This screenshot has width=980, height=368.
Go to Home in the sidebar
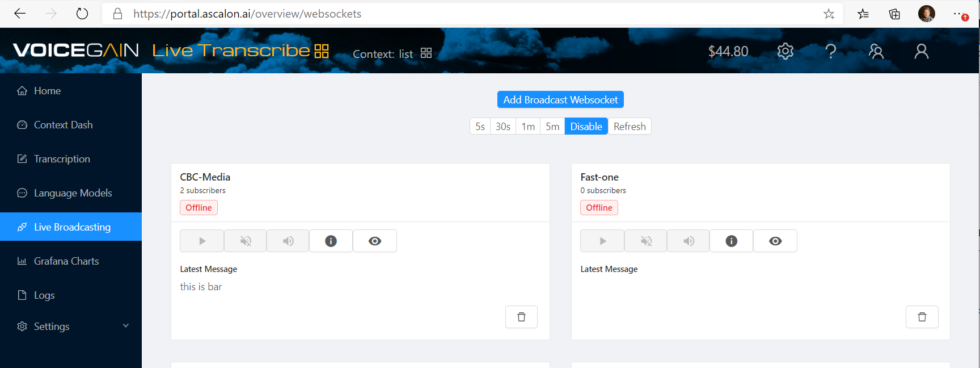(x=71, y=91)
